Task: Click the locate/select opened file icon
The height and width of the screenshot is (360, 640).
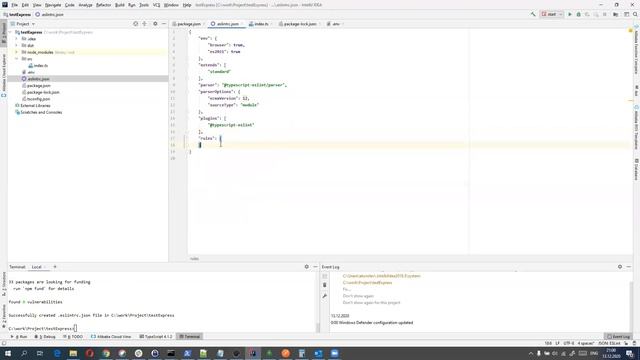Action: click(x=136, y=24)
